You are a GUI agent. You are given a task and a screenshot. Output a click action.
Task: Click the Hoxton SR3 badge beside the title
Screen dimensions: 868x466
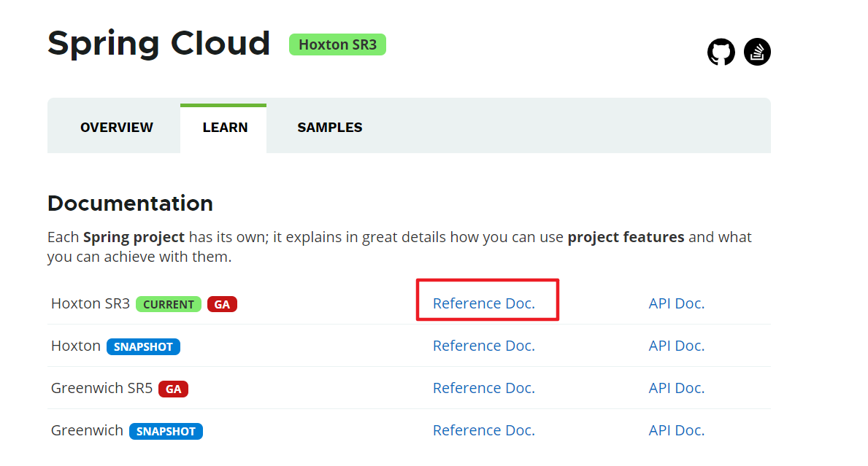click(x=337, y=44)
